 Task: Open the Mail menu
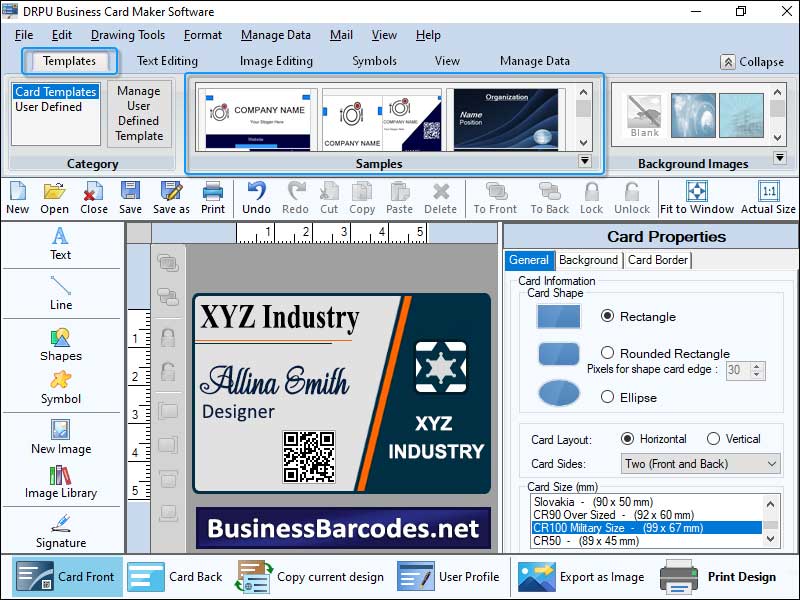[x=341, y=35]
